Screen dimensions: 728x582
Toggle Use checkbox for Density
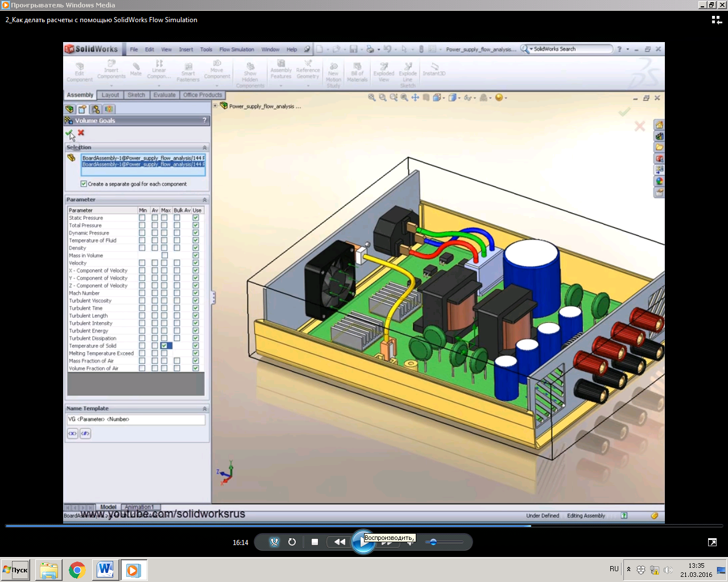click(x=196, y=248)
